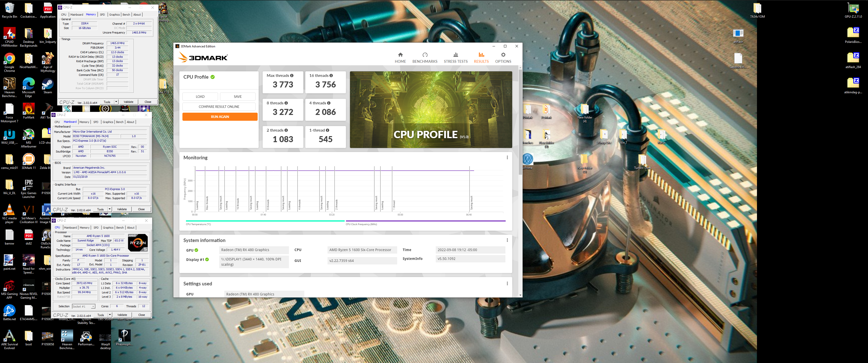Go to STRESS TESTS in 3DMark
Viewport: 868px width, 363px height.
(455, 57)
